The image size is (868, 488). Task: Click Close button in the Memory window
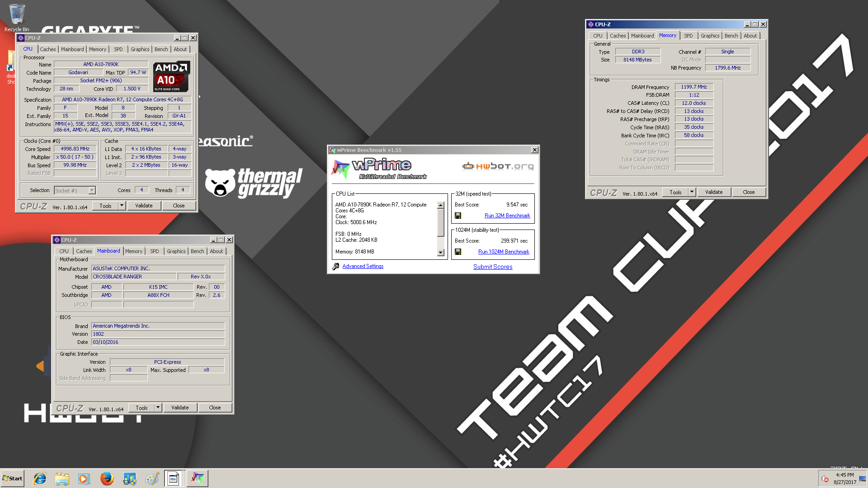[749, 192]
